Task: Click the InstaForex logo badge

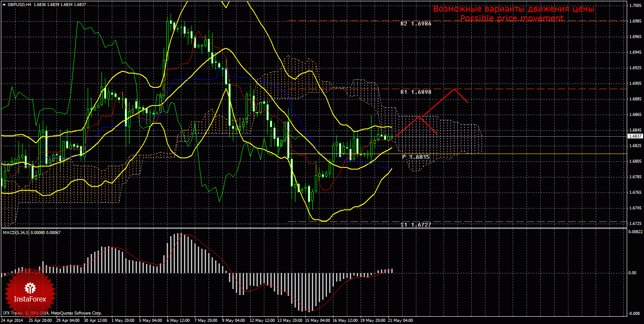Action: tap(30, 292)
